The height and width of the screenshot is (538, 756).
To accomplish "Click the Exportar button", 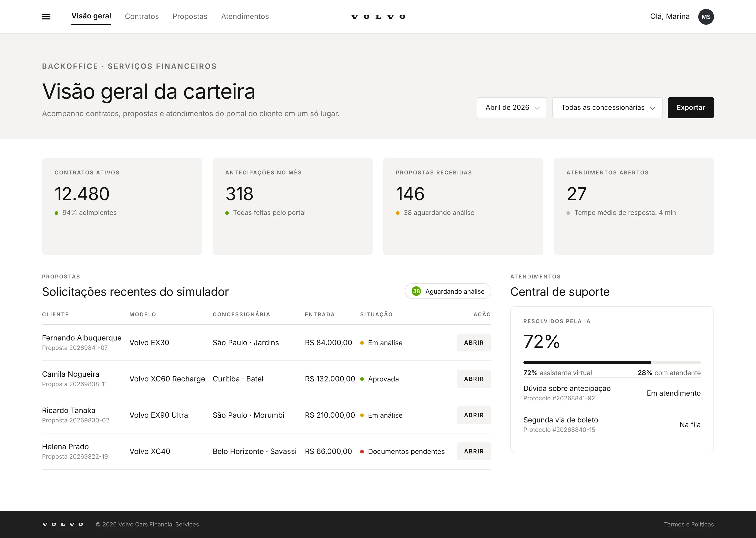I will [691, 108].
